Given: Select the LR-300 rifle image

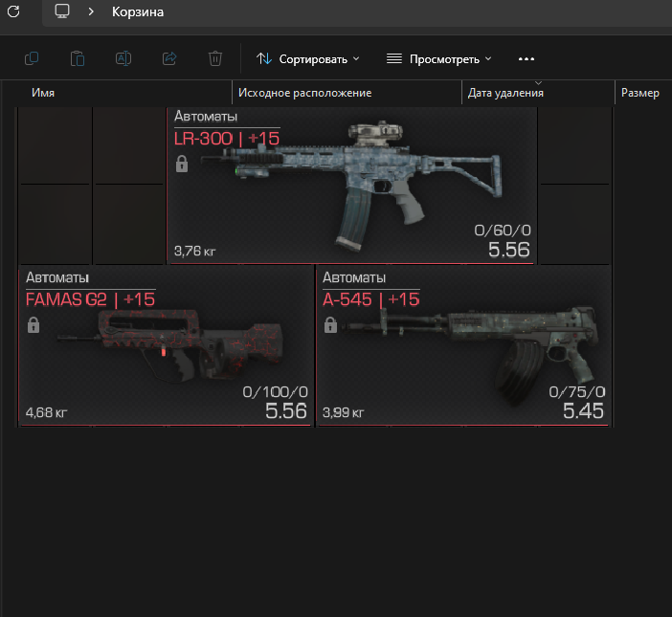Looking at the screenshot, I should click(351, 187).
